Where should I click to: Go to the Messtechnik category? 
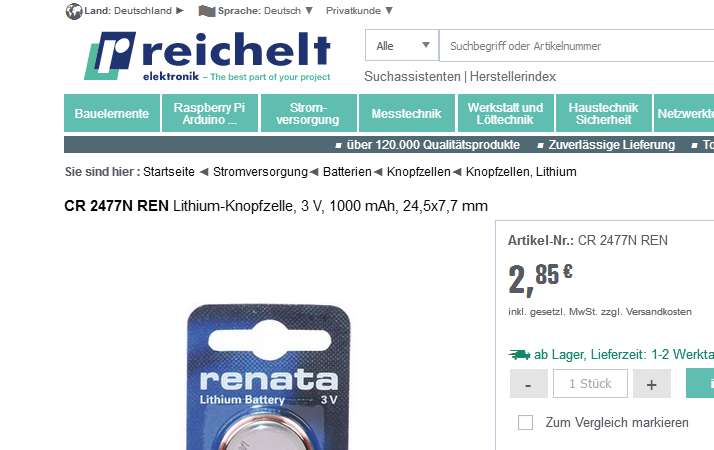click(x=407, y=113)
